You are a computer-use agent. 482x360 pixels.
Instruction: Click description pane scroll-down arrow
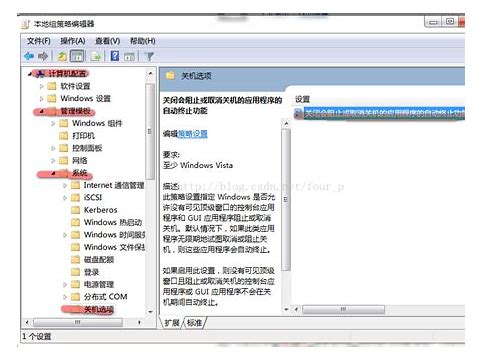[286, 309]
